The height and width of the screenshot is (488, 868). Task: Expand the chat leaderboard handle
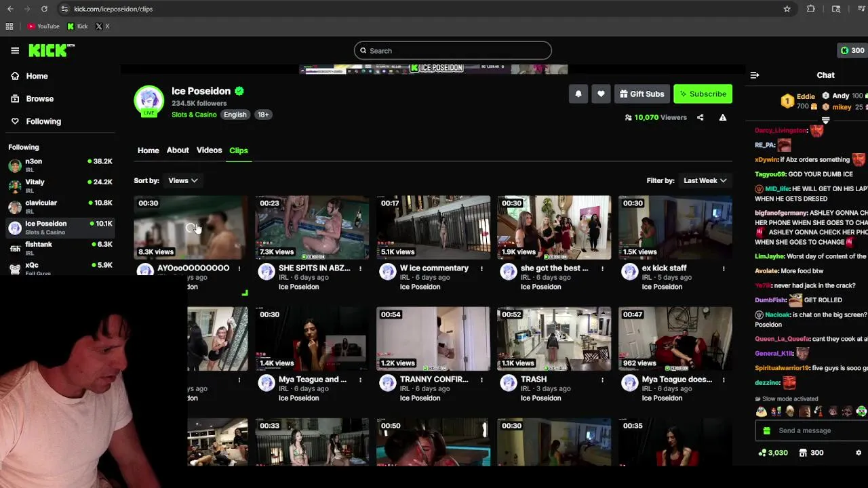point(825,121)
